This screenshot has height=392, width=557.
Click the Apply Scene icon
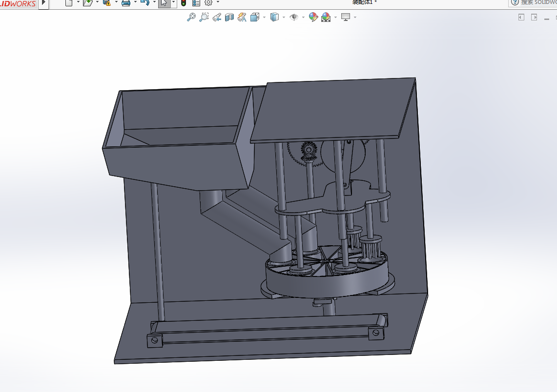[x=326, y=17]
